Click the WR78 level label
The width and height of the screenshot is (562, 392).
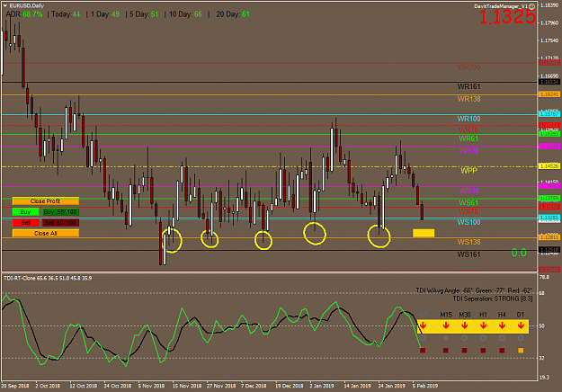468,129
